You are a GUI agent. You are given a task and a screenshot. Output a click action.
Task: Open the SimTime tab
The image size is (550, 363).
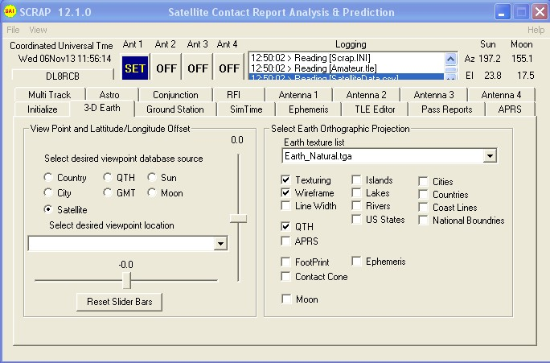point(246,109)
